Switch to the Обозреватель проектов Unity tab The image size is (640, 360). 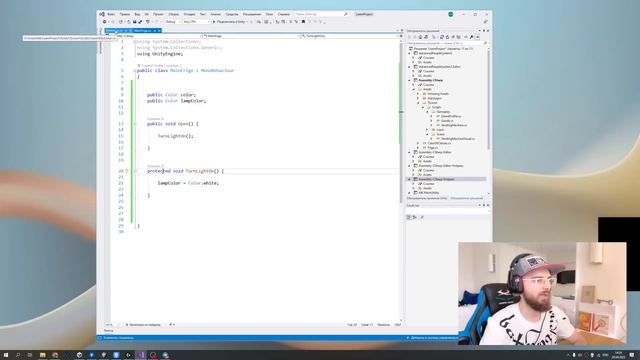coord(427,198)
